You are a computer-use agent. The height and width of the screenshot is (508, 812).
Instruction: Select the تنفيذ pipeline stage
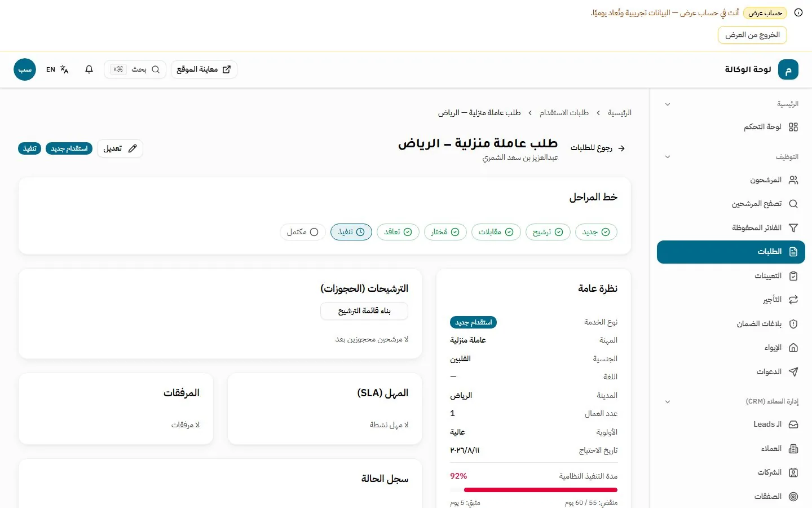tap(351, 232)
